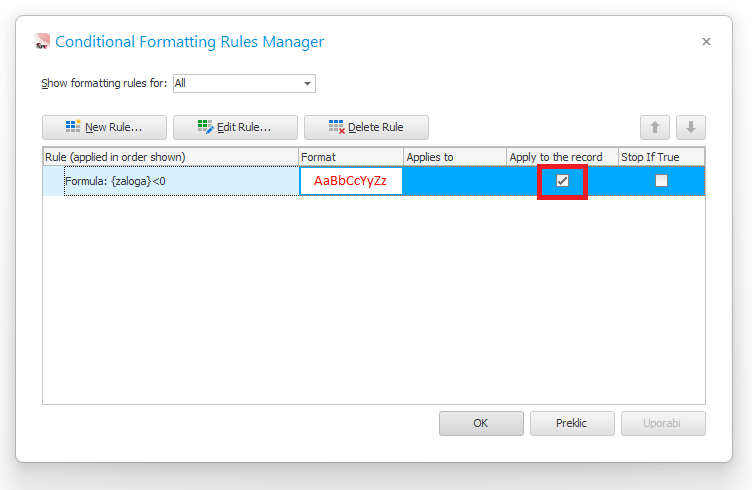Select the Formula: {zaloga}<0 rule row

click(170, 181)
